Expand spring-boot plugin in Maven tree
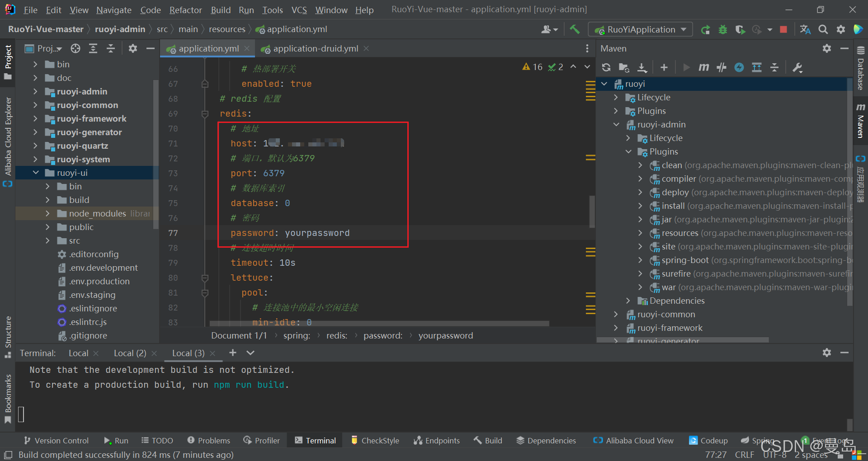The height and width of the screenshot is (461, 868). point(640,260)
